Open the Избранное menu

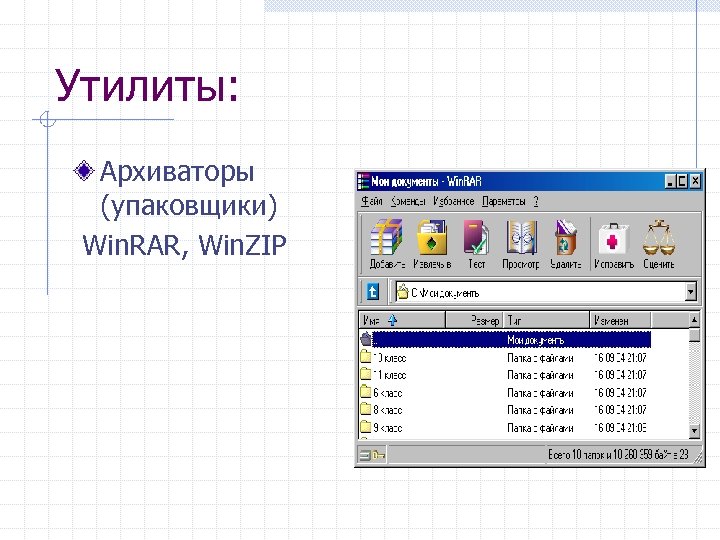pos(454,201)
